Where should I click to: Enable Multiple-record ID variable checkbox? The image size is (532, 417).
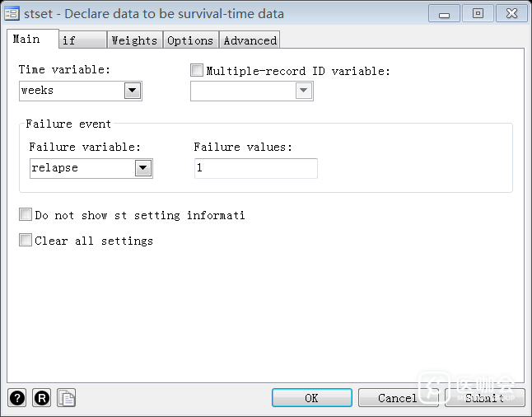tap(197, 71)
